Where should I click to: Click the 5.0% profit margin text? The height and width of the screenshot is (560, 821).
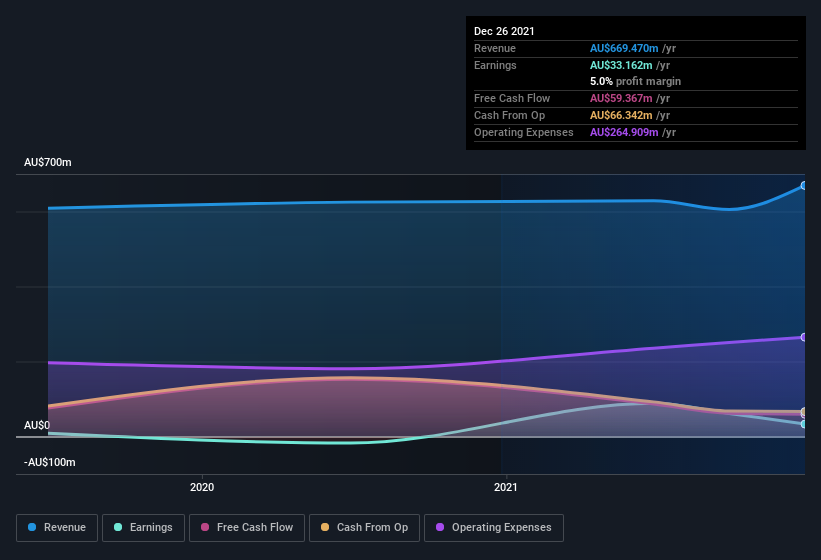(x=636, y=81)
